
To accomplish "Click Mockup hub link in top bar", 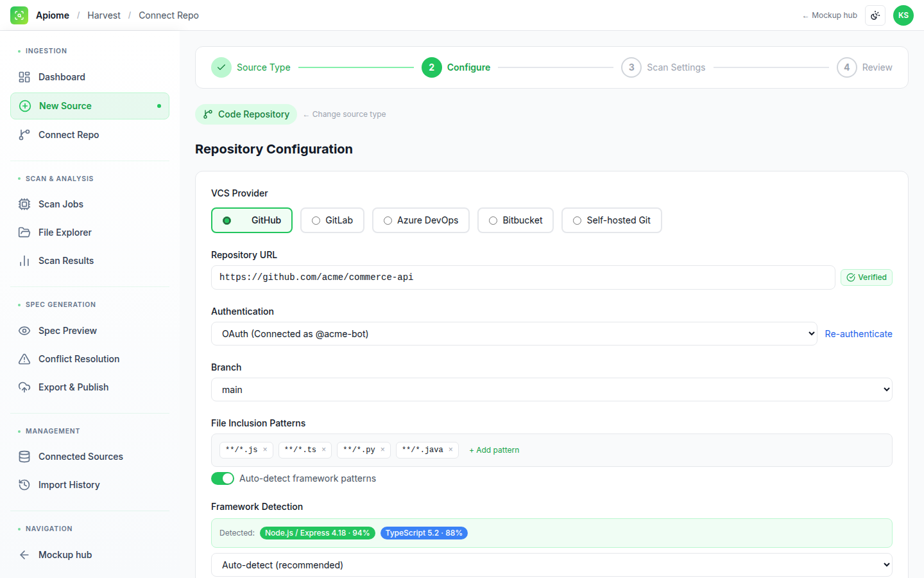I will (x=830, y=15).
